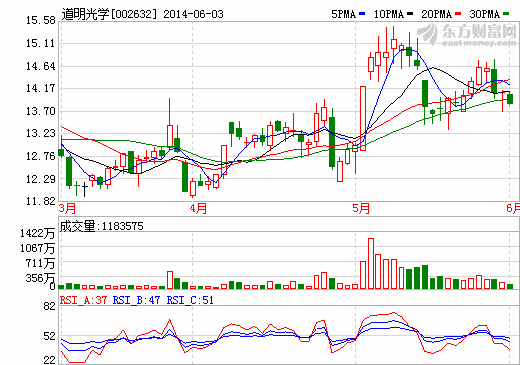
Task: Click the 711万 volume axis label
Action: click(40, 263)
